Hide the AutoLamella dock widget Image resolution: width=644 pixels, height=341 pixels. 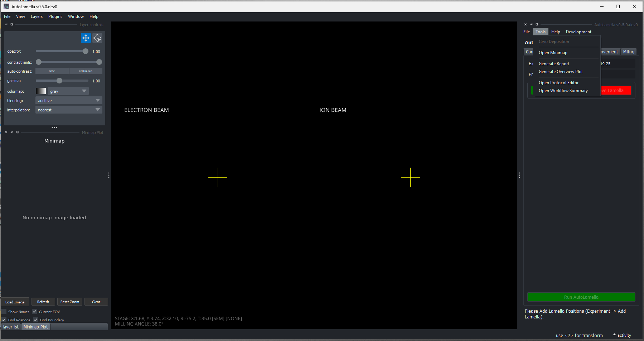point(531,25)
